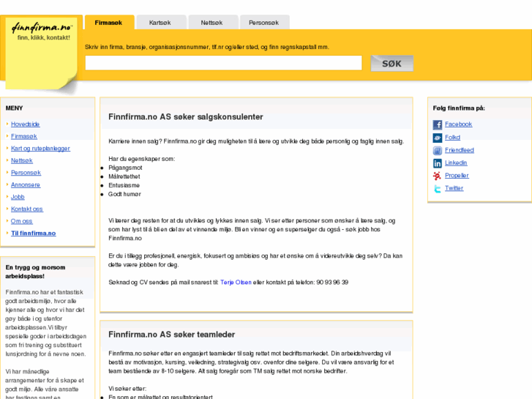
Task: Click the Facebook icon
Action: (x=438, y=124)
